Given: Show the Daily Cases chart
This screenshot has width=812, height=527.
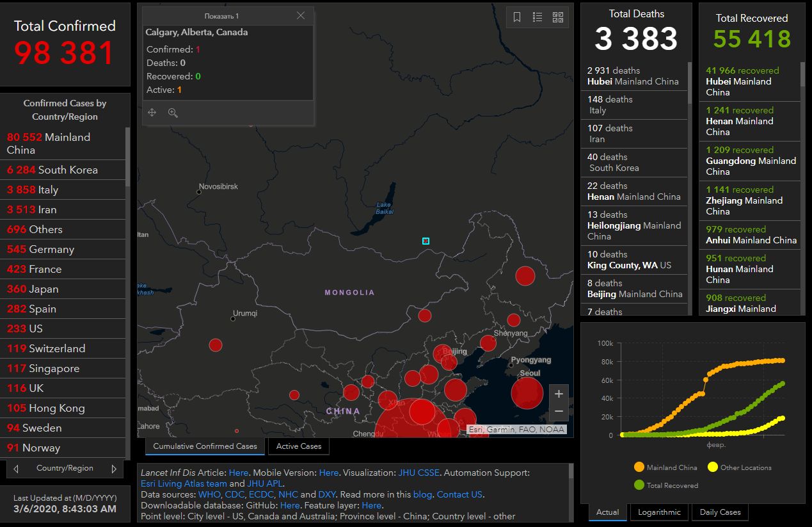Looking at the screenshot, I should [720, 512].
